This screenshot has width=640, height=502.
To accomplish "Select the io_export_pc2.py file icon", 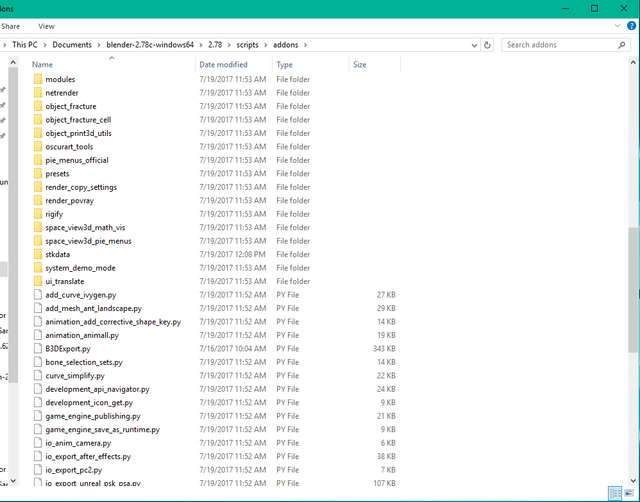I will (38, 470).
